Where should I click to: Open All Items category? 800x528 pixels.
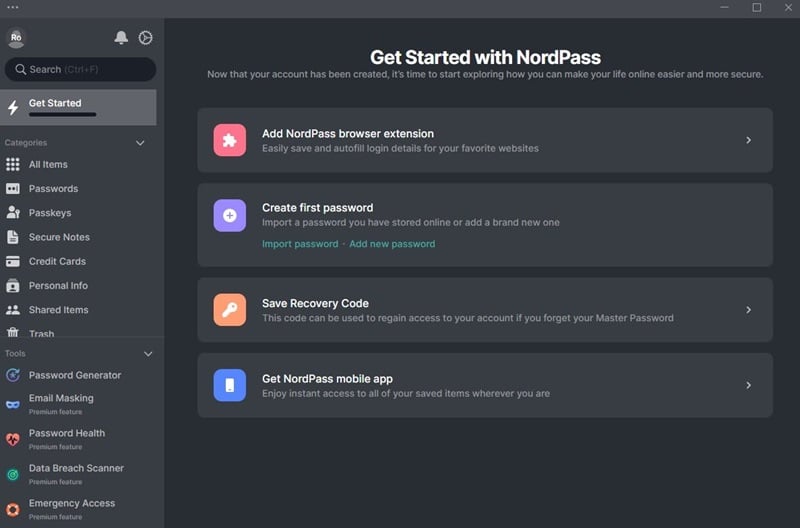point(48,164)
